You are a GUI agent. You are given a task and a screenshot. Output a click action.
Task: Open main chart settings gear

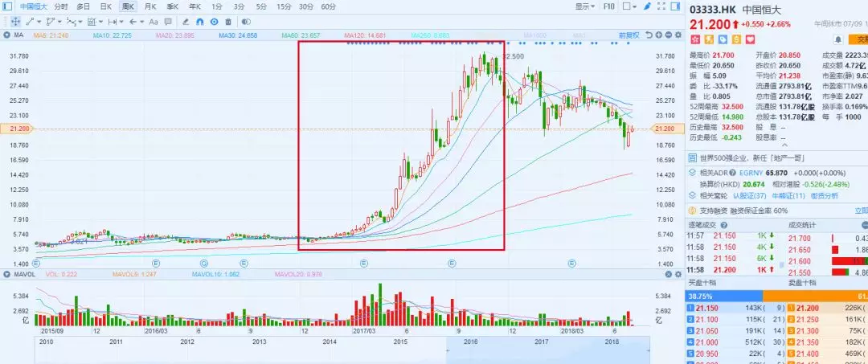[x=678, y=35]
